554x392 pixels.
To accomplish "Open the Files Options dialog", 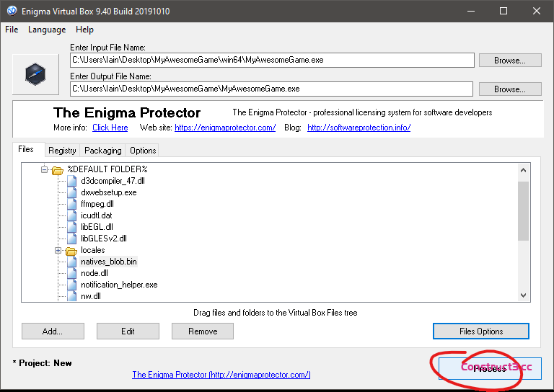I will (480, 331).
